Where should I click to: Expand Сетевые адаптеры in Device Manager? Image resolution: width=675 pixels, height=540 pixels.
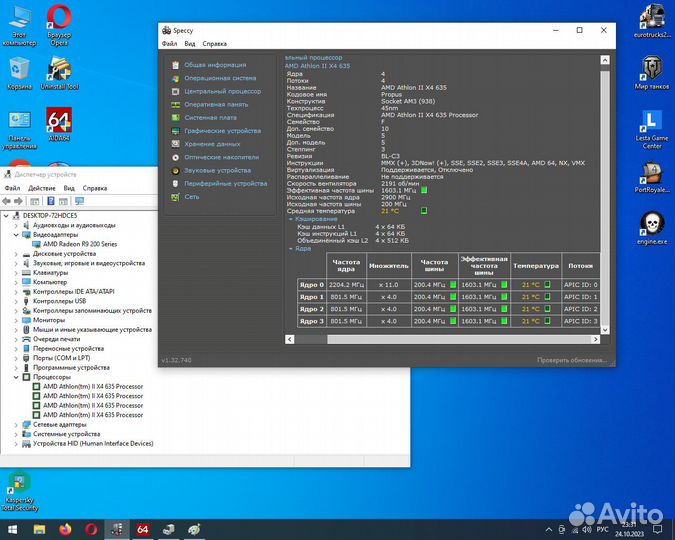pyautogui.click(x=16, y=425)
